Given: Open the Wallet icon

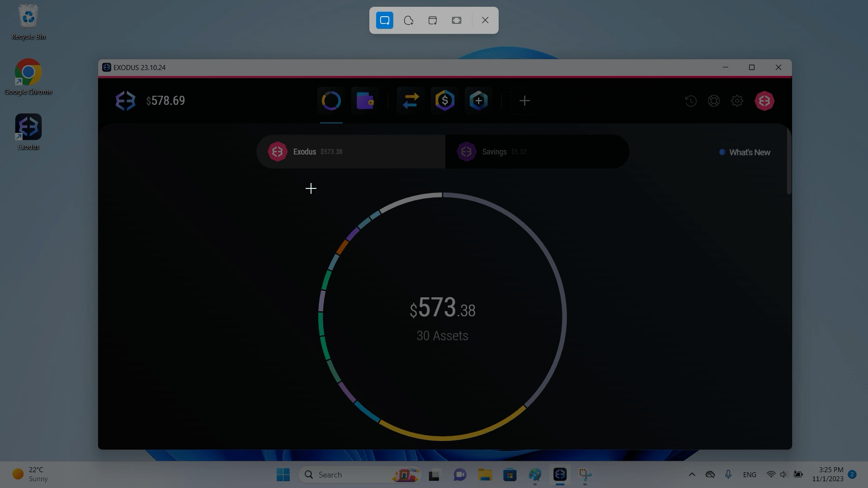Looking at the screenshot, I should (365, 101).
